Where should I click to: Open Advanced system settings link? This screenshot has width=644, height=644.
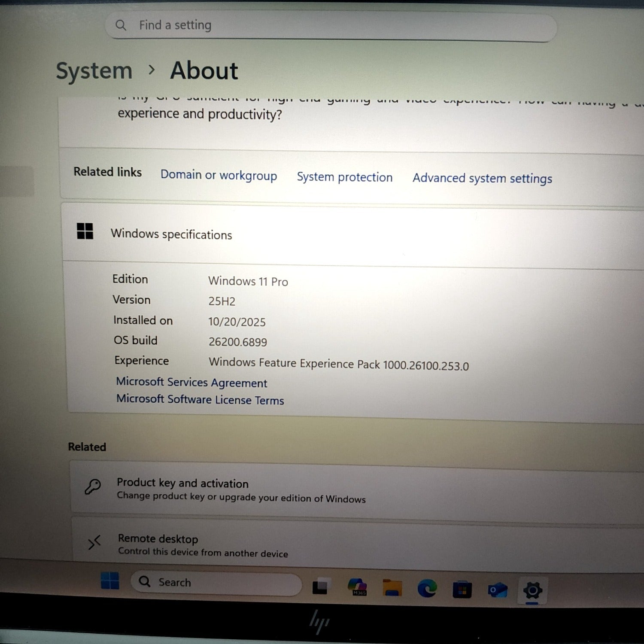[x=482, y=178]
